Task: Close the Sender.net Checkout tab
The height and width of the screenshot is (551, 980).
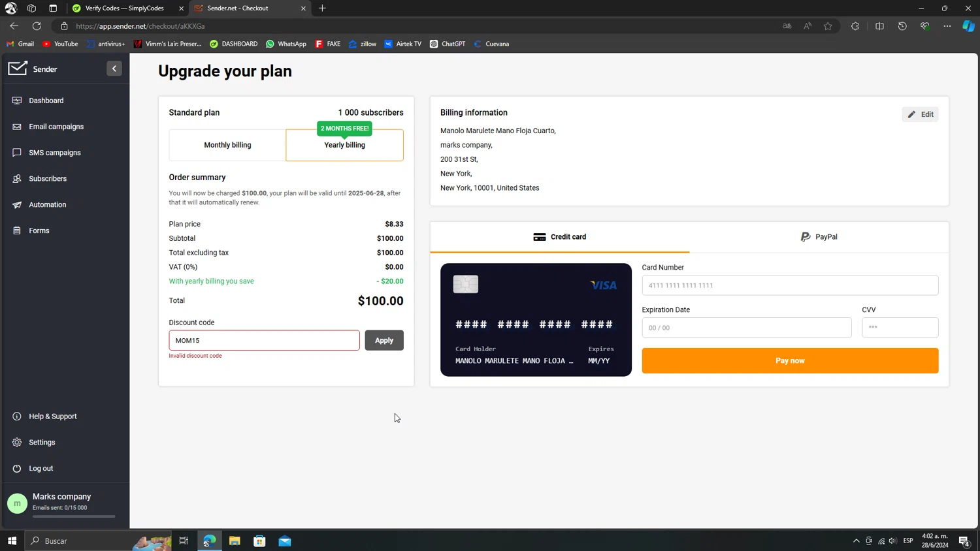Action: (x=303, y=8)
